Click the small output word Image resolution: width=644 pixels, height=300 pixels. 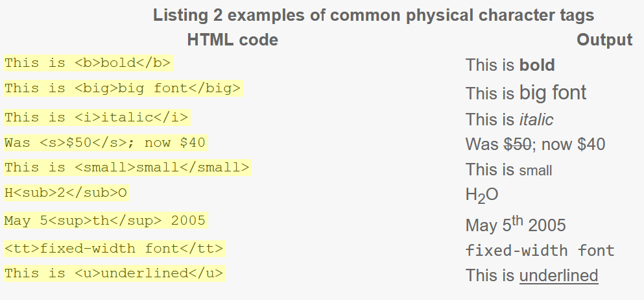[536, 170]
